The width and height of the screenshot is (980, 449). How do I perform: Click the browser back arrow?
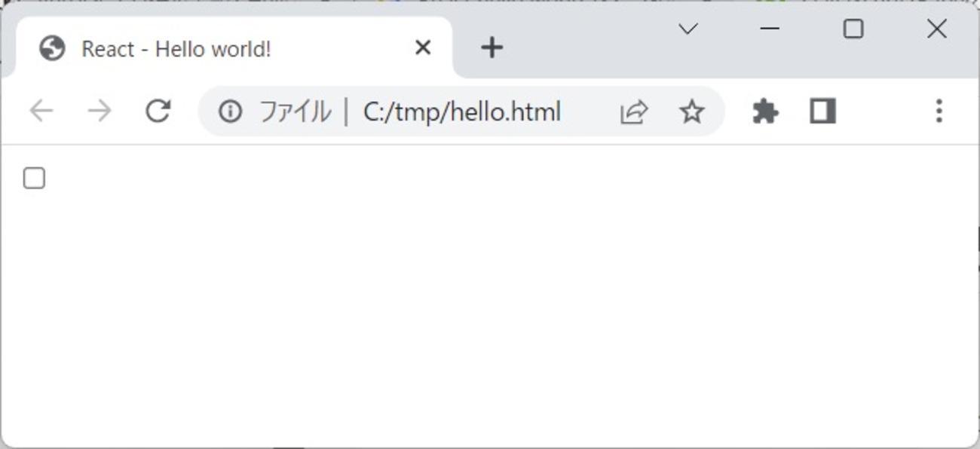[41, 111]
